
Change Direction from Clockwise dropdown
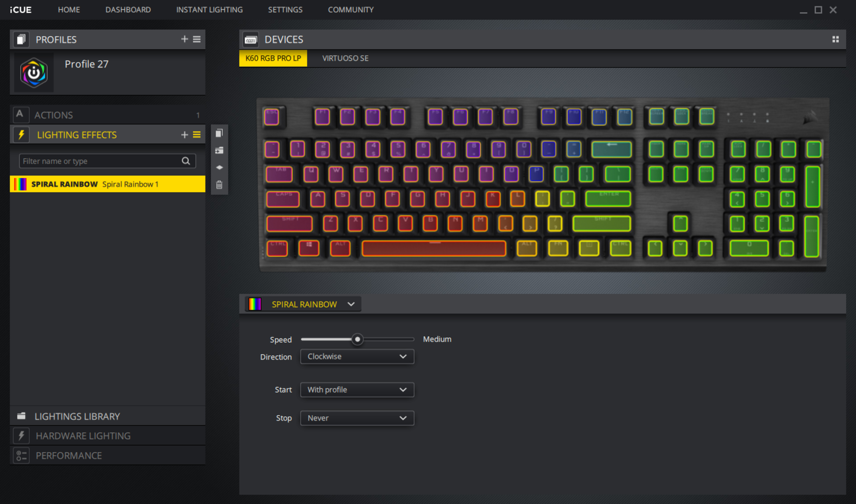click(357, 356)
